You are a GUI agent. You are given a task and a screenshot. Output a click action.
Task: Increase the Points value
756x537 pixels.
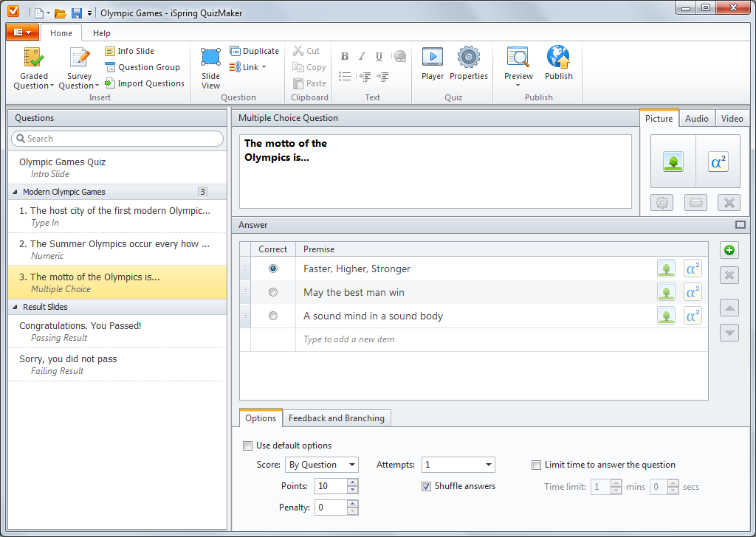[x=353, y=482]
